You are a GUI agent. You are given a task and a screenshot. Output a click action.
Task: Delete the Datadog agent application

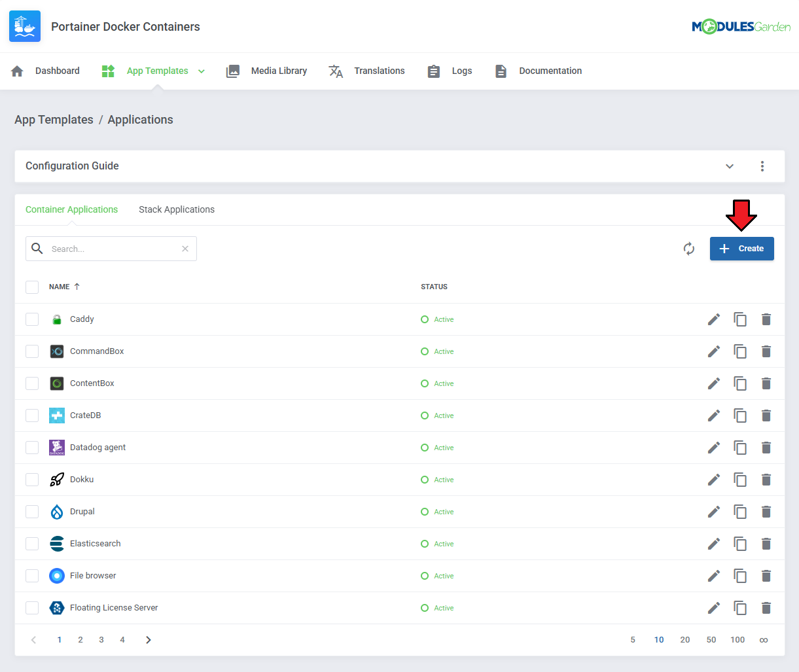click(x=766, y=448)
